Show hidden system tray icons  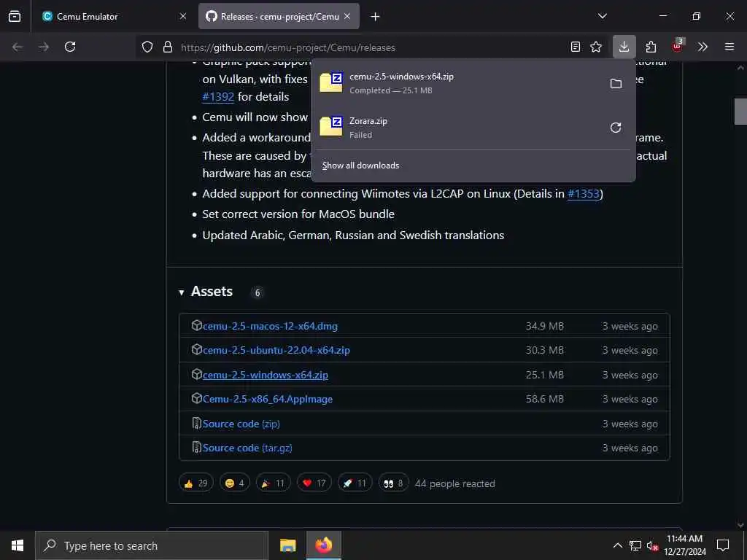click(617, 545)
